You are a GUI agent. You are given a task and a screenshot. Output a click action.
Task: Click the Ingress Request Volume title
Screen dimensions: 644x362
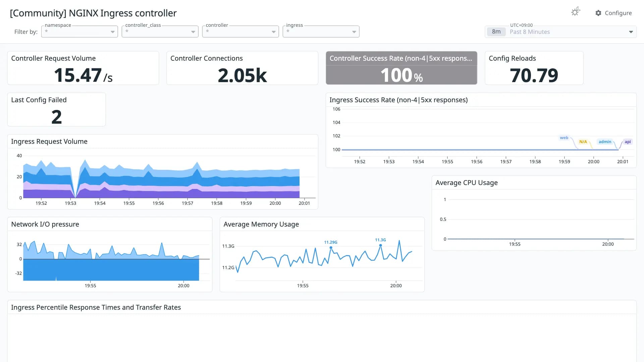[x=49, y=141]
